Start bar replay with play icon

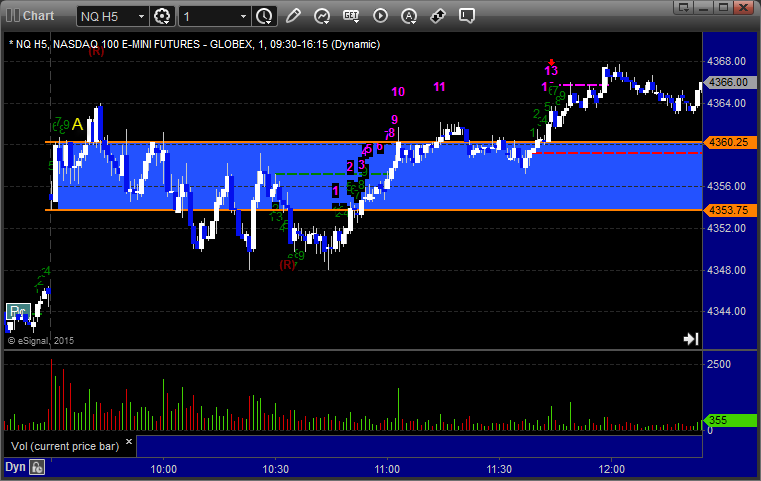coord(380,16)
